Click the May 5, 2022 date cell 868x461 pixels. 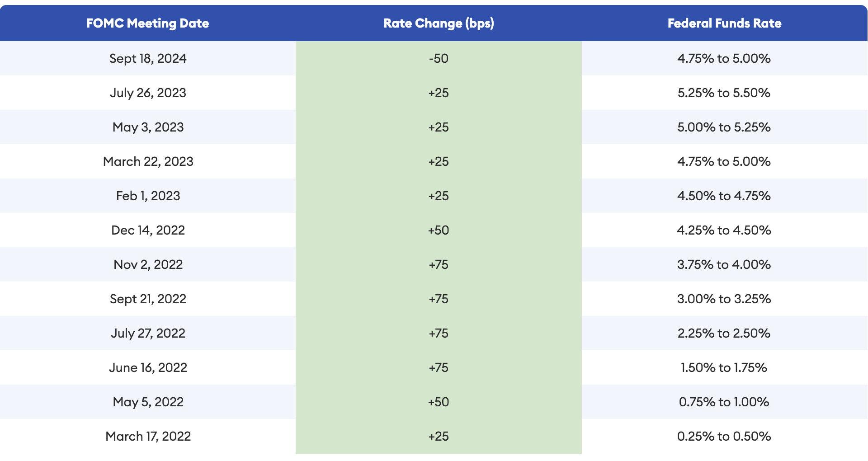[148, 402]
